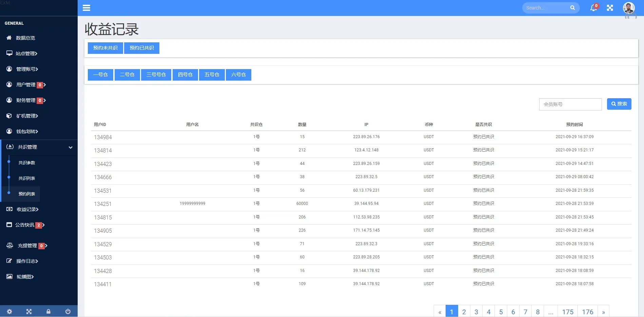644x317 pixels.
Task: Click the search magnifier in the top bar
Action: point(572,8)
